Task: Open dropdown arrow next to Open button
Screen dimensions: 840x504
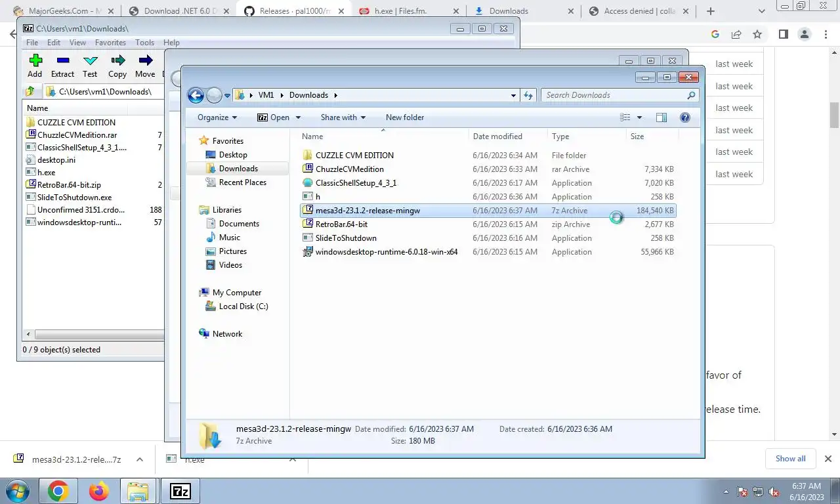Action: click(x=298, y=117)
